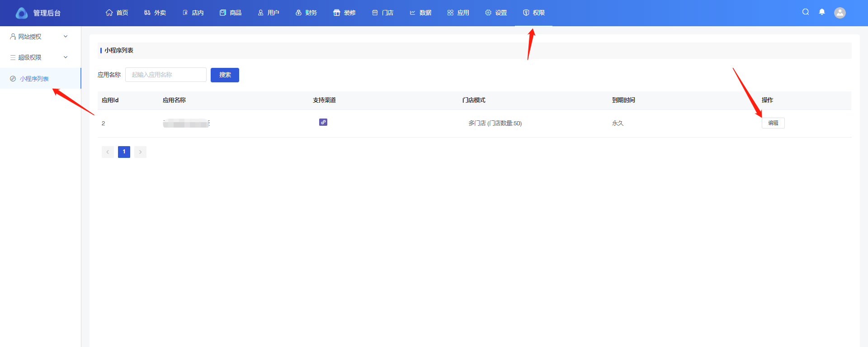This screenshot has height=347, width=868.
Task: Go to previous page with left arrow
Action: point(108,152)
